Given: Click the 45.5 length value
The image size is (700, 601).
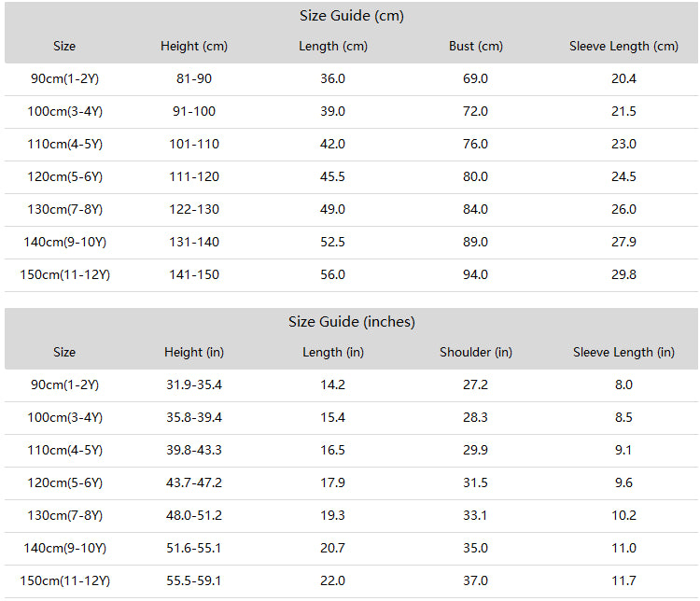Looking at the screenshot, I should pyautogui.click(x=332, y=176).
